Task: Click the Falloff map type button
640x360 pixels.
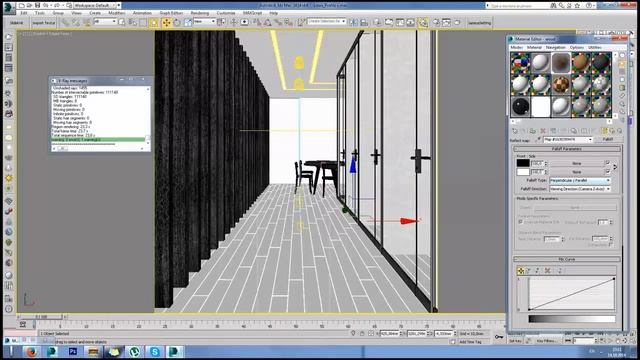Action: click(x=608, y=140)
